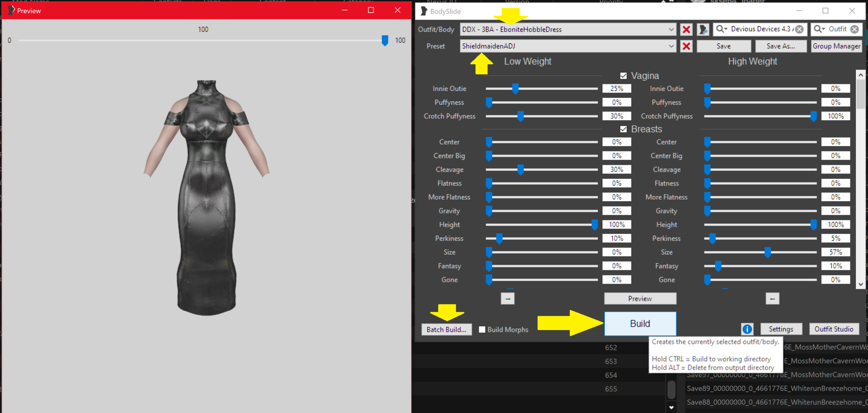Click low weight Cleavage slider handle
The image size is (868, 413).
(x=520, y=170)
